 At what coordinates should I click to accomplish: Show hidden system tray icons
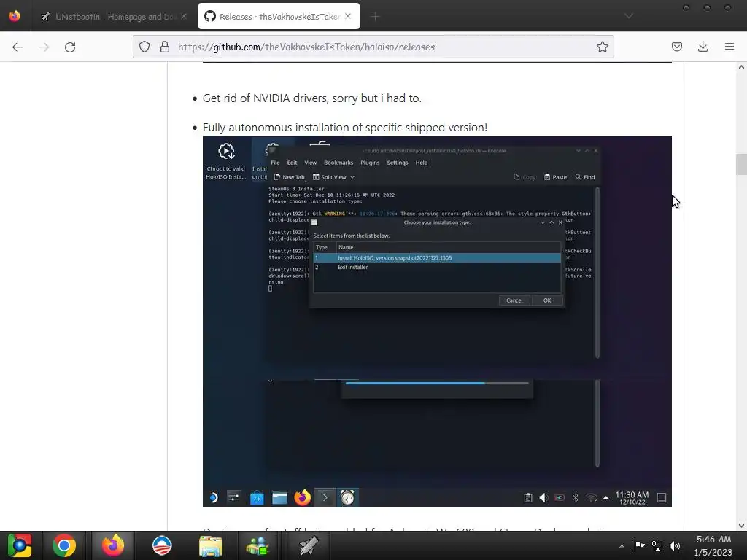click(x=622, y=546)
